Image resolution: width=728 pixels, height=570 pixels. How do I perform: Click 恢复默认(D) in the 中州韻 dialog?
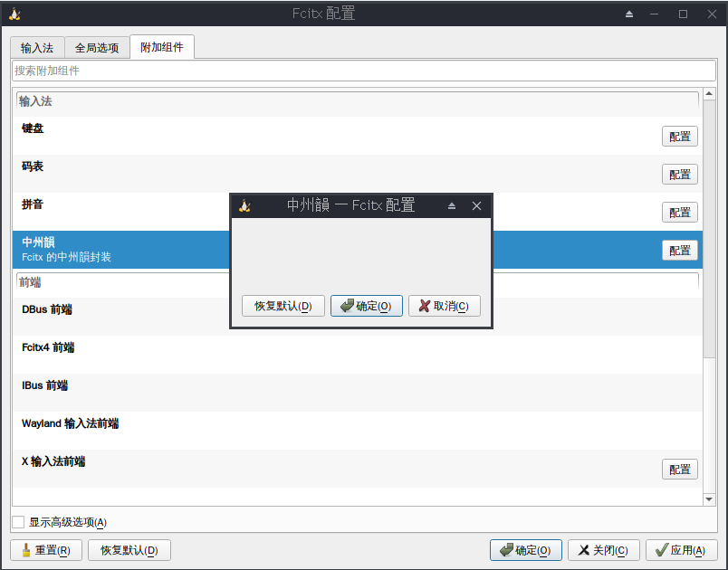tap(283, 306)
